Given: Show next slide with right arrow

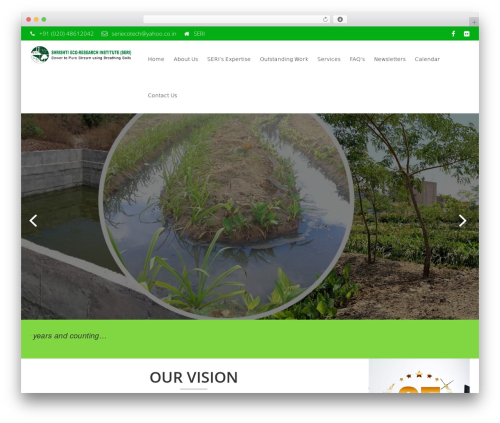Looking at the screenshot, I should click(462, 221).
